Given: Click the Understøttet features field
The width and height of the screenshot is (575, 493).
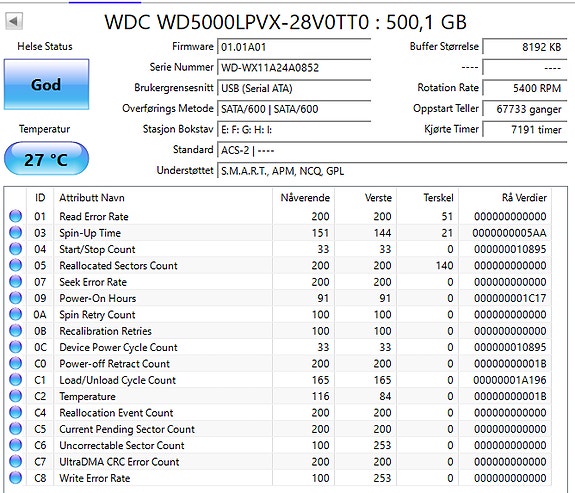Looking at the screenshot, I should [x=392, y=171].
